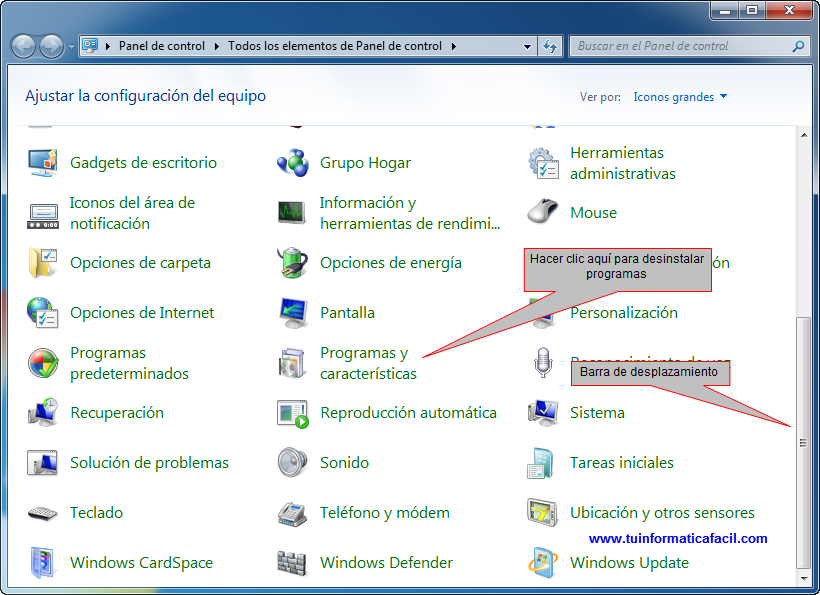Screen dimensions: 820x595
Task: Open the Recuperación icon
Action: click(x=42, y=413)
